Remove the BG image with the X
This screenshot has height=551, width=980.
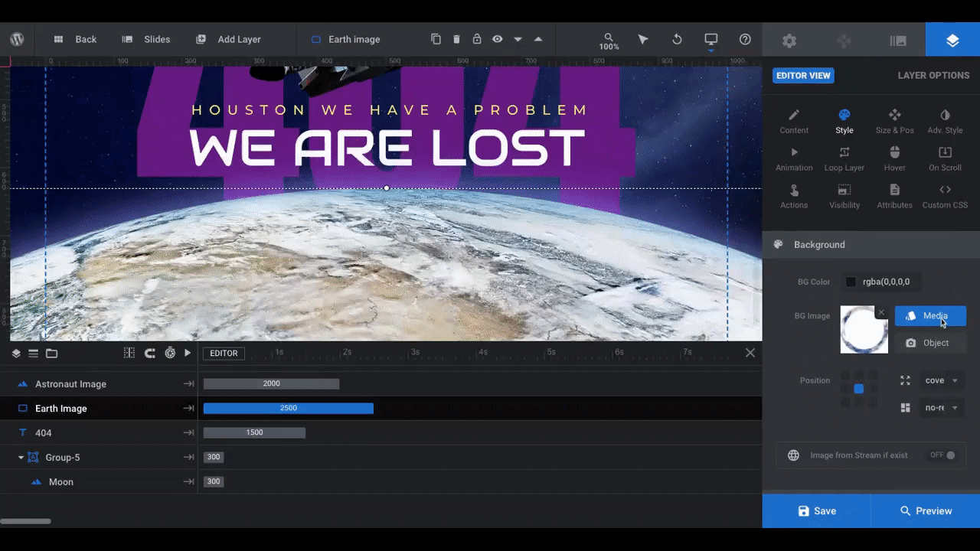click(881, 312)
